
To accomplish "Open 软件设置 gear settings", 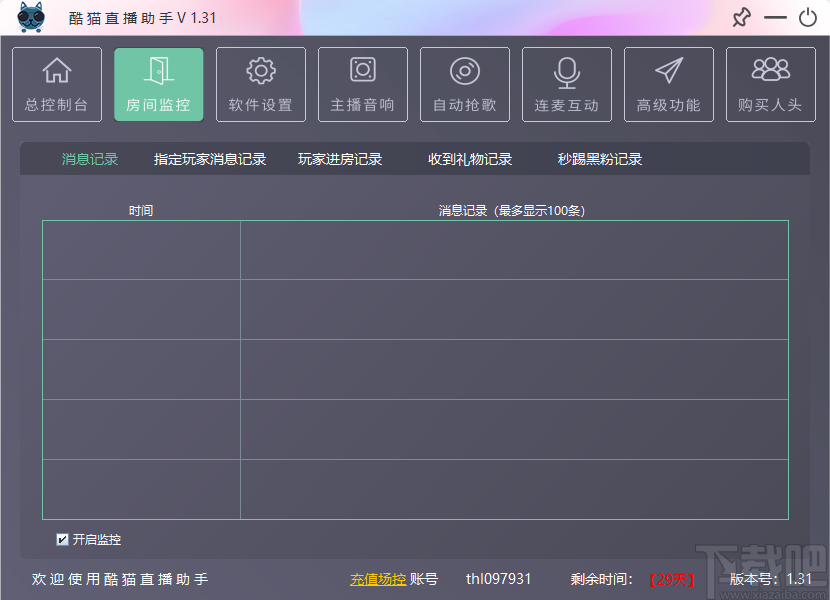I will tap(261, 84).
